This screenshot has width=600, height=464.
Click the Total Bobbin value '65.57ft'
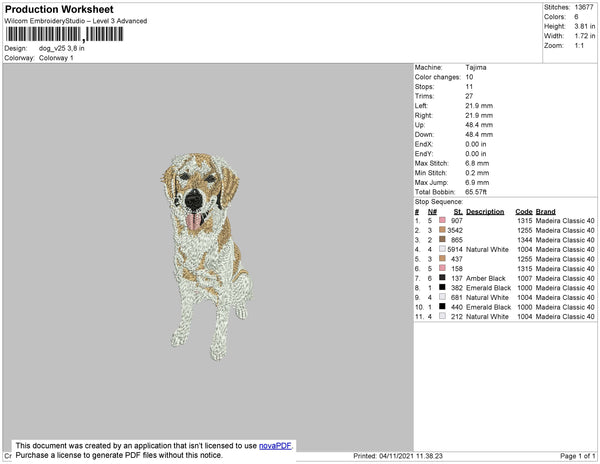[x=476, y=192]
